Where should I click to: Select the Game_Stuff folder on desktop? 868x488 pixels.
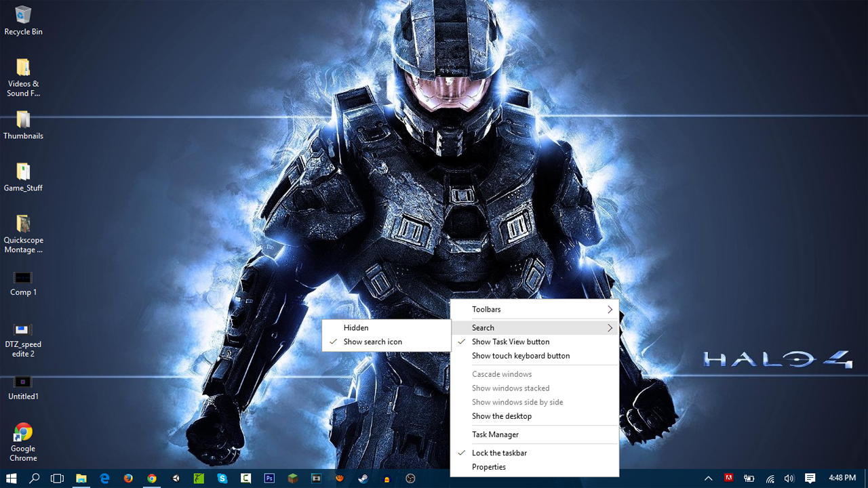point(23,177)
